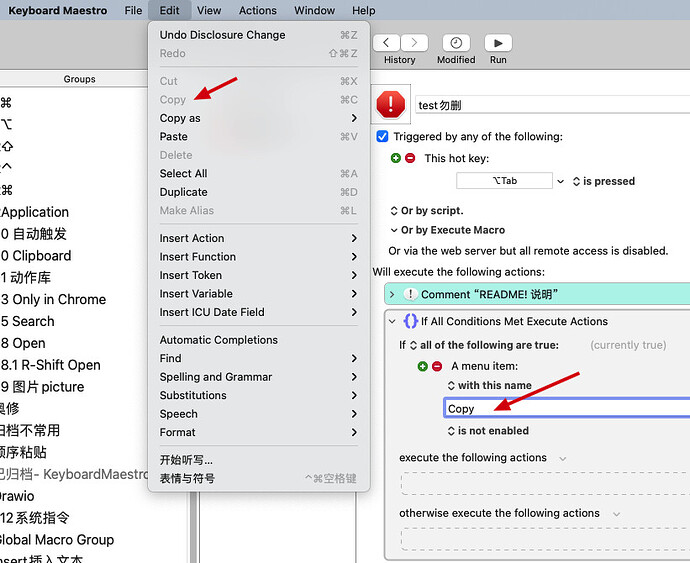The height and width of the screenshot is (563, 690).
Task: Change the 'is pressed' popup selector
Action: click(x=603, y=181)
